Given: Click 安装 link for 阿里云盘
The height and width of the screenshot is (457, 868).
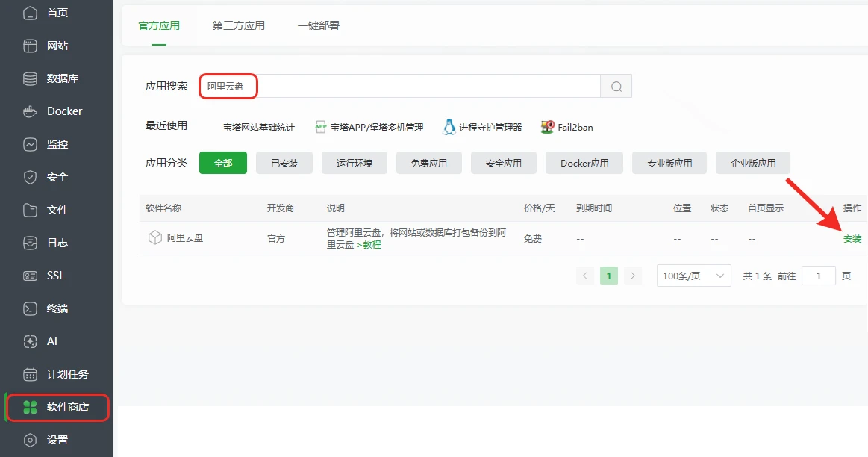Looking at the screenshot, I should 852,239.
